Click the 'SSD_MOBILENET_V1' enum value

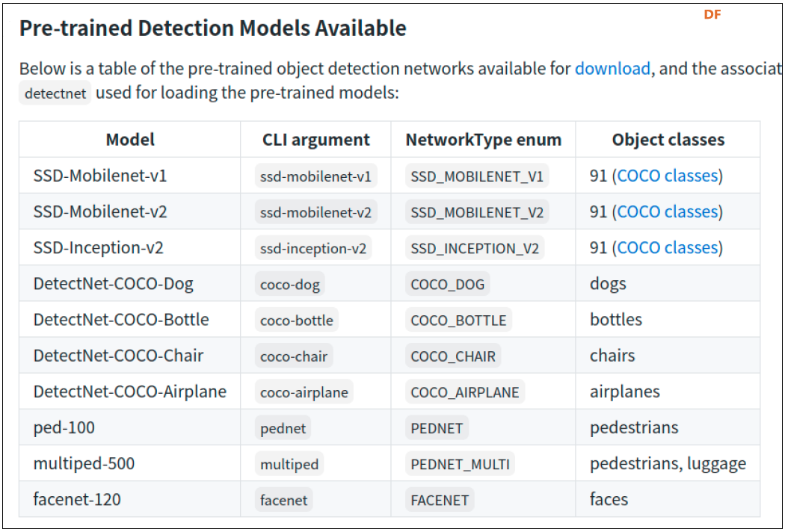tap(477, 176)
